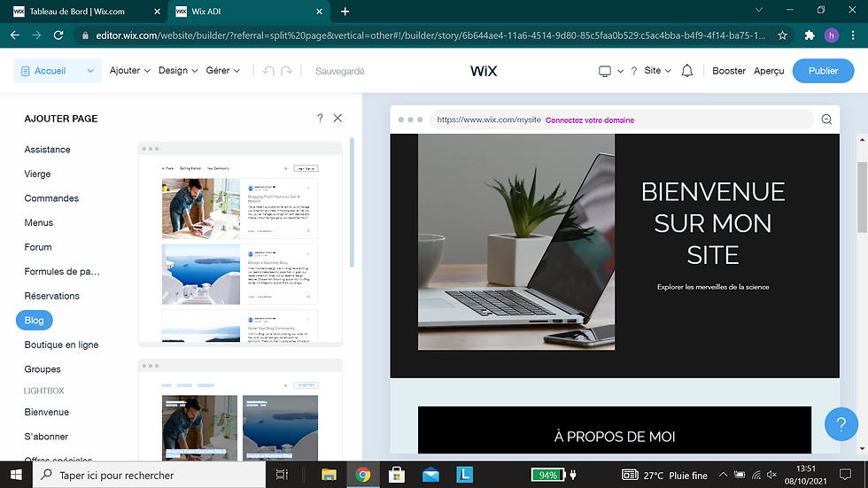This screenshot has width=868, height=488.
Task: Open the Mail app on the taskbar
Action: tap(430, 475)
